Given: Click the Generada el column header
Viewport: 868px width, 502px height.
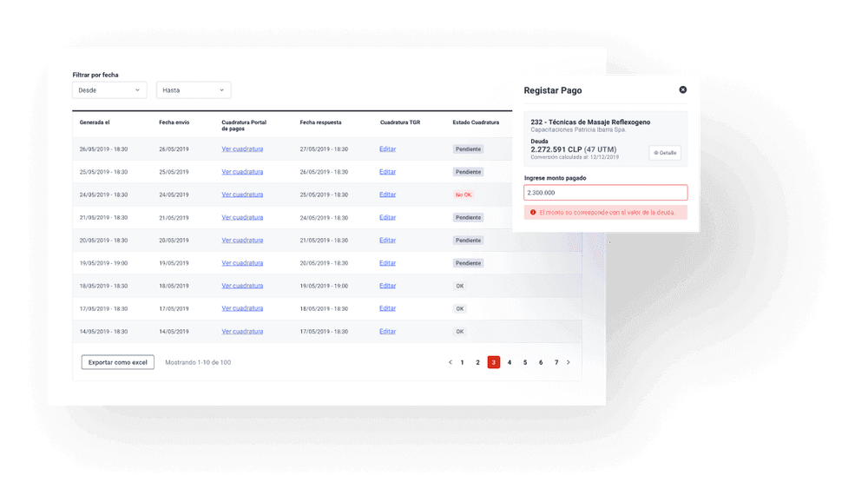Looking at the screenshot, I should (x=96, y=122).
